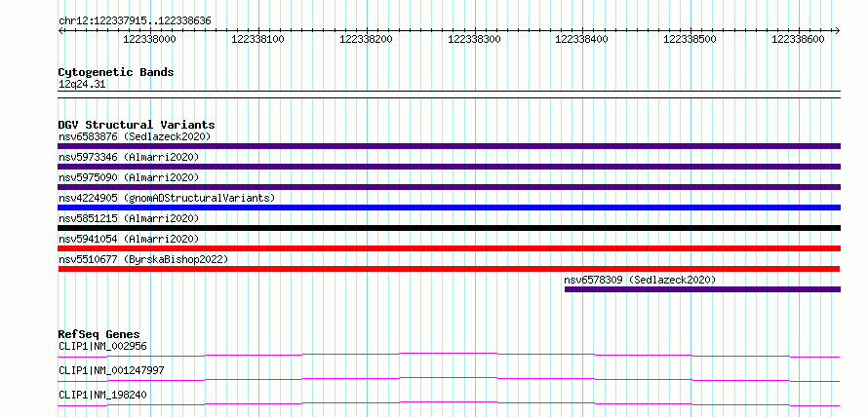Click ruler position 122338400

pos(582,39)
